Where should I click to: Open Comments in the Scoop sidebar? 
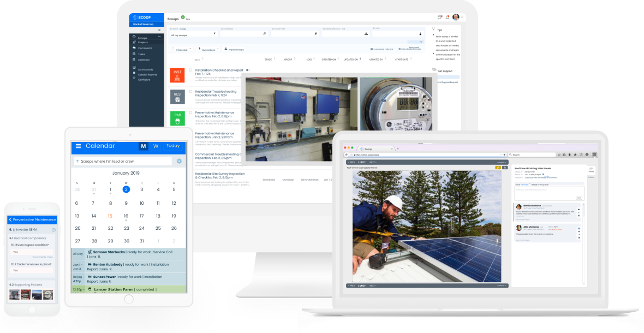click(x=145, y=48)
